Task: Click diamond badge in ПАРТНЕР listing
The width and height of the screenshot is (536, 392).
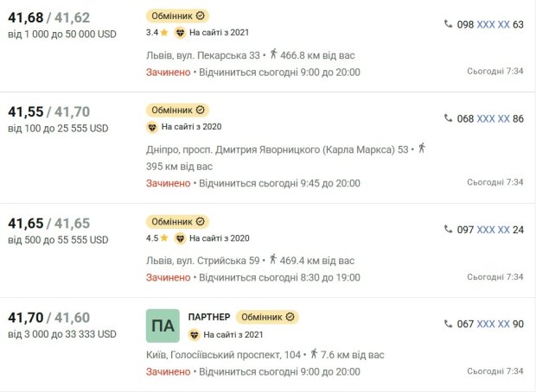Action: 194,335
